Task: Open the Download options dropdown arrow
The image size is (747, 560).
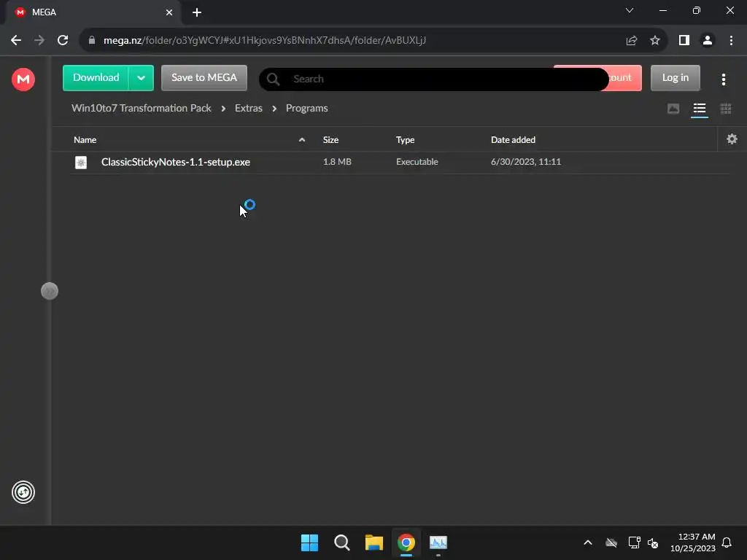Action: coord(141,77)
